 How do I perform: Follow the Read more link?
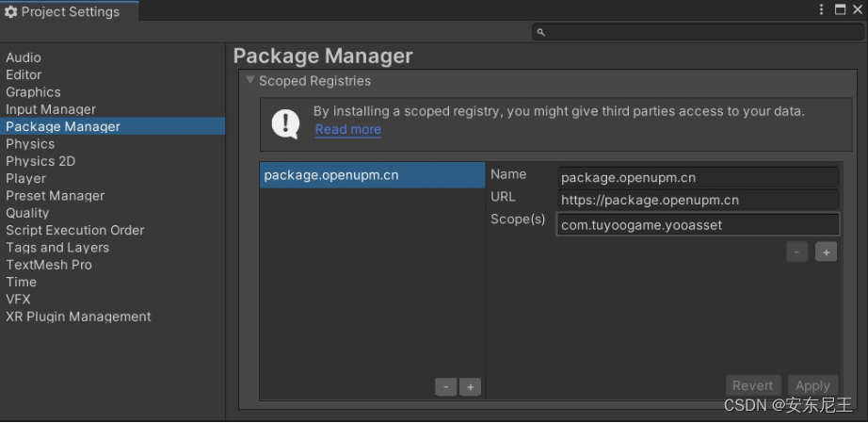click(348, 130)
